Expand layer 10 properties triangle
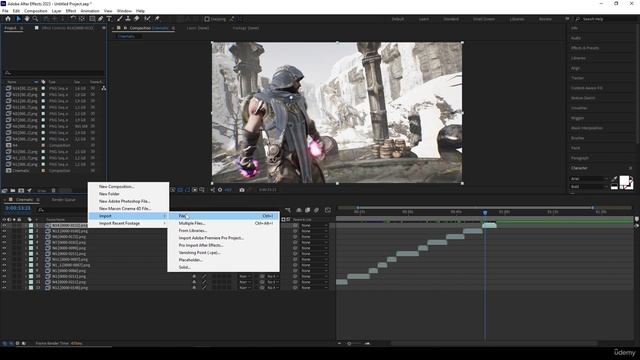This screenshot has width=640, height=360. pyautogui.click(x=26, y=276)
